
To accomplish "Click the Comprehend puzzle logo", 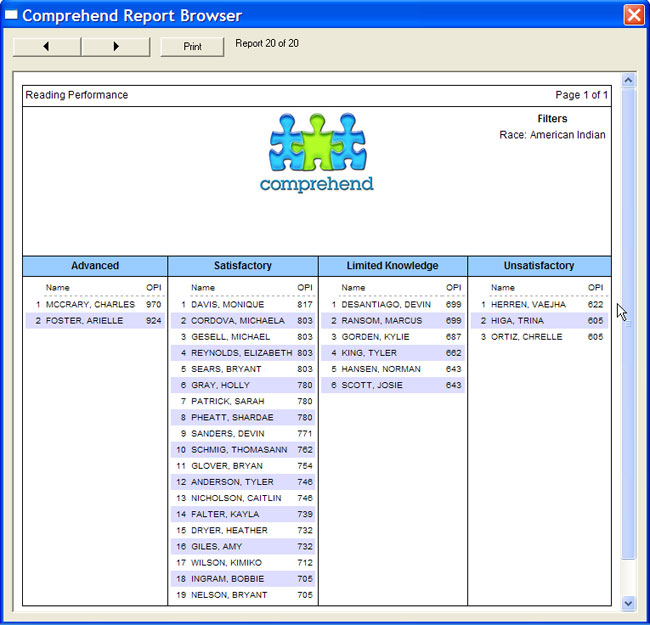I will pos(317,152).
